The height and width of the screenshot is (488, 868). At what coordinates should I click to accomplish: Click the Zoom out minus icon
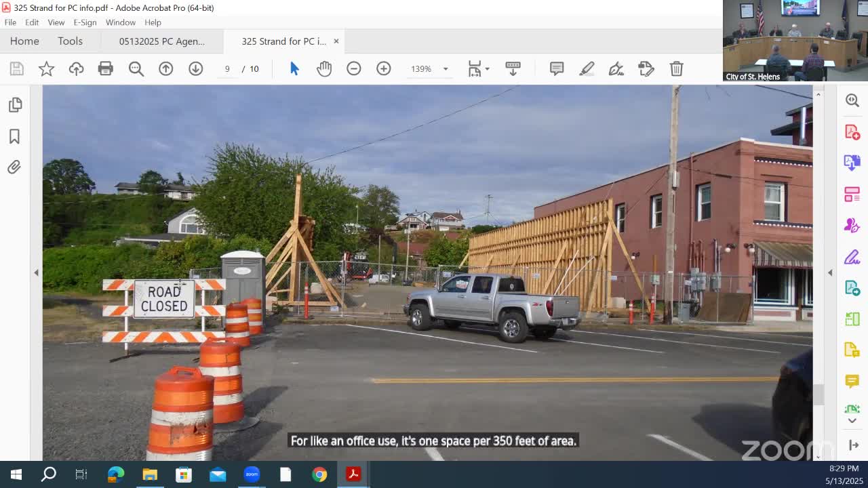(354, 68)
